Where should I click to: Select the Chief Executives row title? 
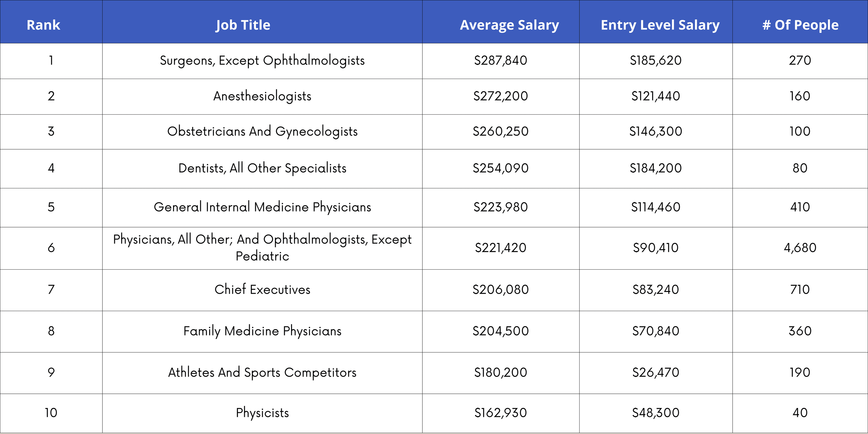[262, 289]
